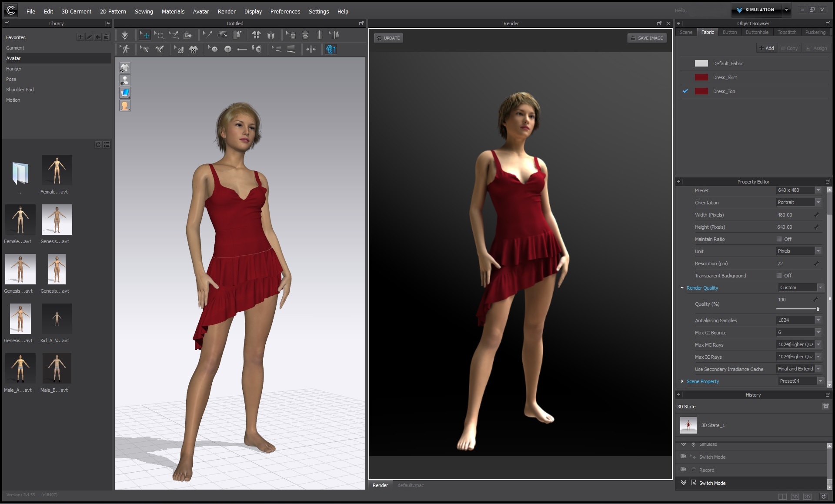
Task: Click the checkered garment texture tool
Action: pyautogui.click(x=194, y=49)
